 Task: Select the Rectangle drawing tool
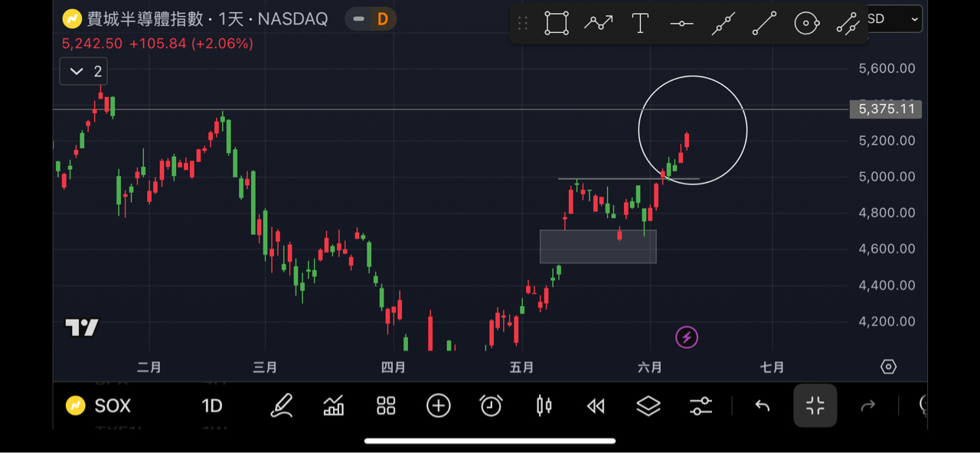pos(557,23)
